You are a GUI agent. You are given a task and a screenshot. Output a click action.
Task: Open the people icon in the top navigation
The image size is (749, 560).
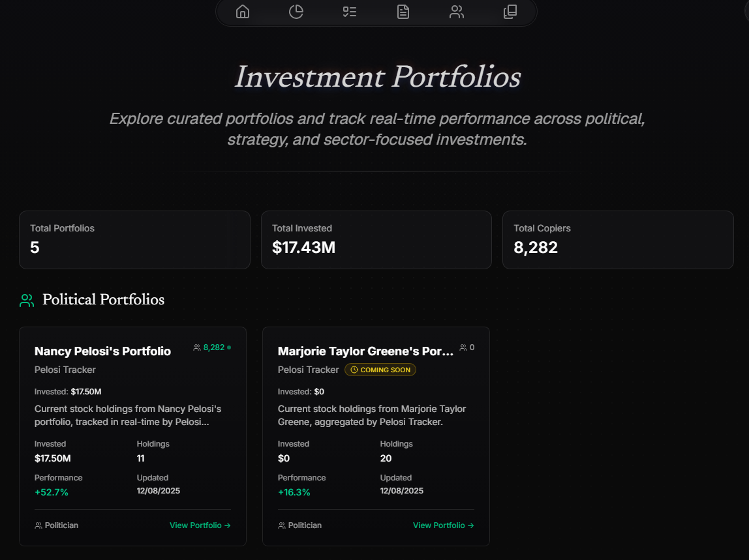click(x=456, y=12)
